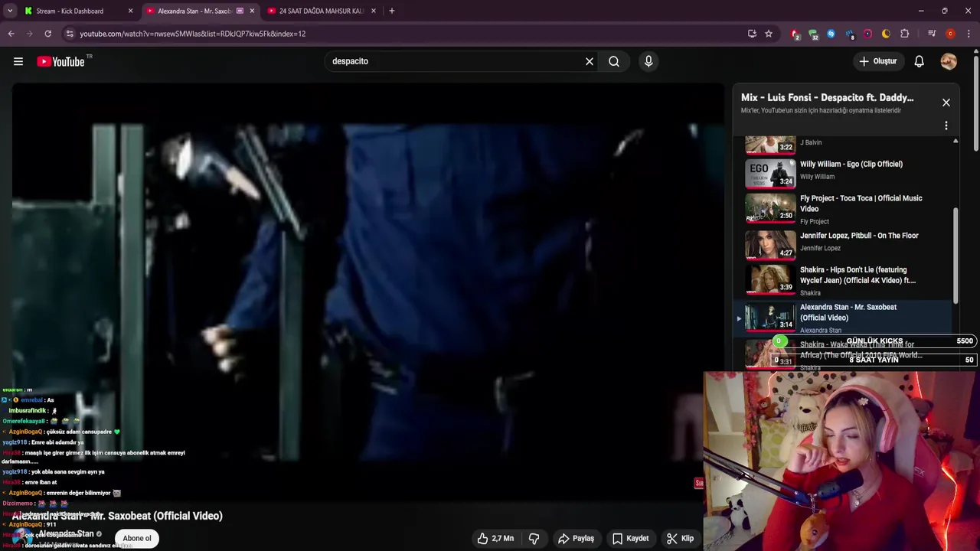This screenshot has height=551, width=980.
Task: Close the Kick Dashboard tab
Action: [130, 11]
